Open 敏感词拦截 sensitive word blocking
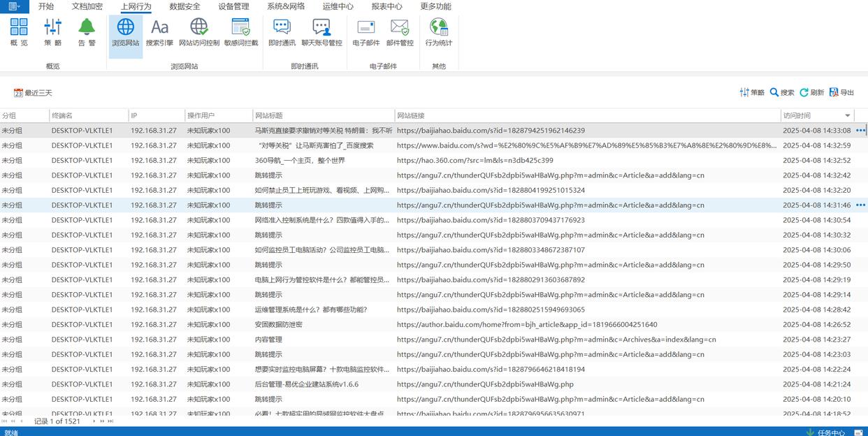 241,33
